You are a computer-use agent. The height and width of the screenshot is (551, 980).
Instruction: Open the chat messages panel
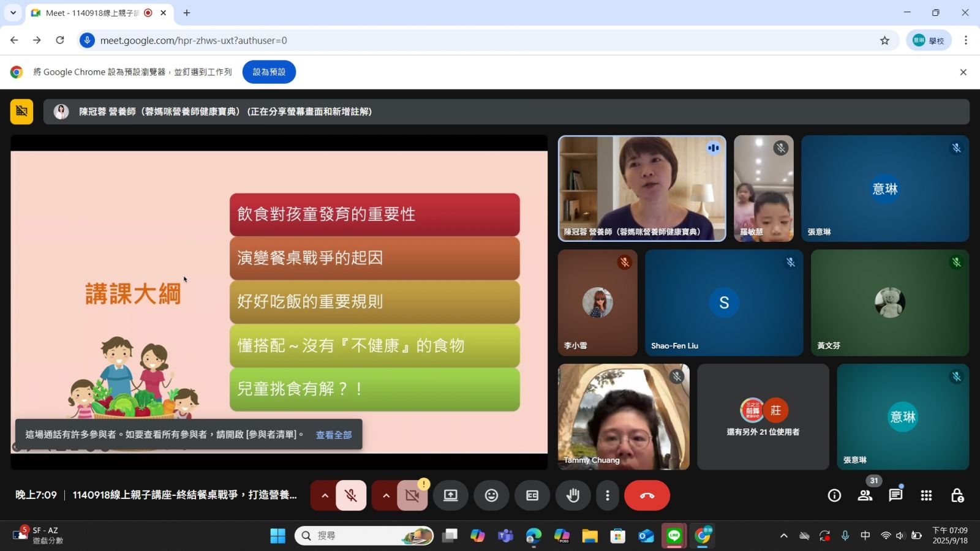895,495
